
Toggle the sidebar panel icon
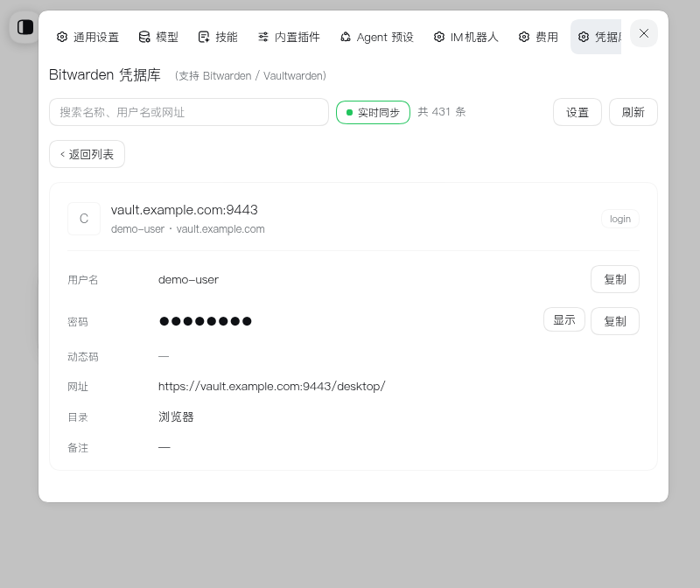click(25, 27)
